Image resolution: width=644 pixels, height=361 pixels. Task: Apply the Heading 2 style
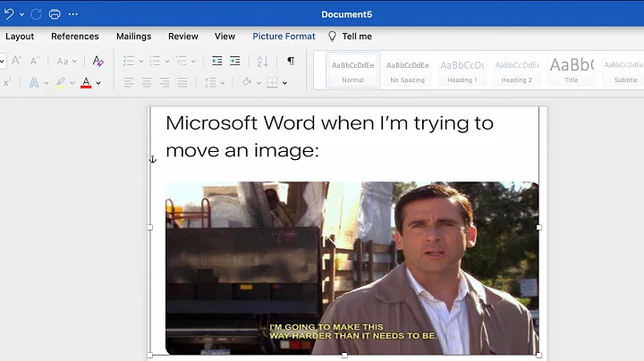coord(517,71)
